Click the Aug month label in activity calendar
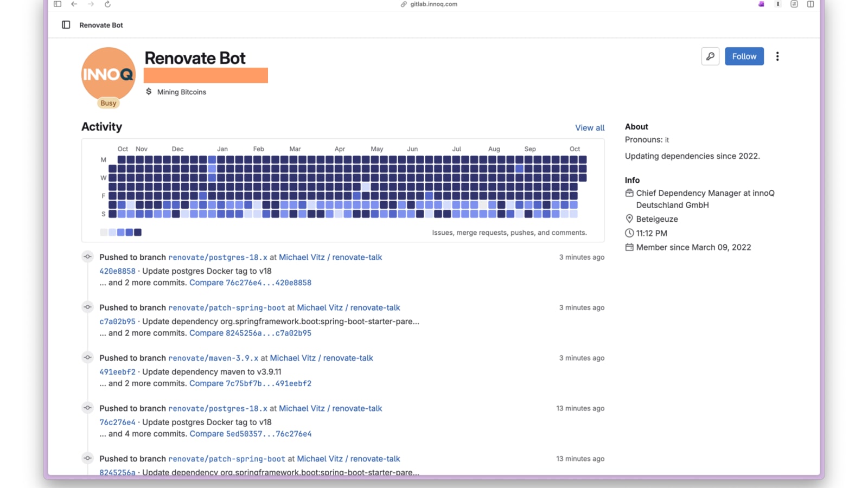Screen dimensions: 868x488 494,149
